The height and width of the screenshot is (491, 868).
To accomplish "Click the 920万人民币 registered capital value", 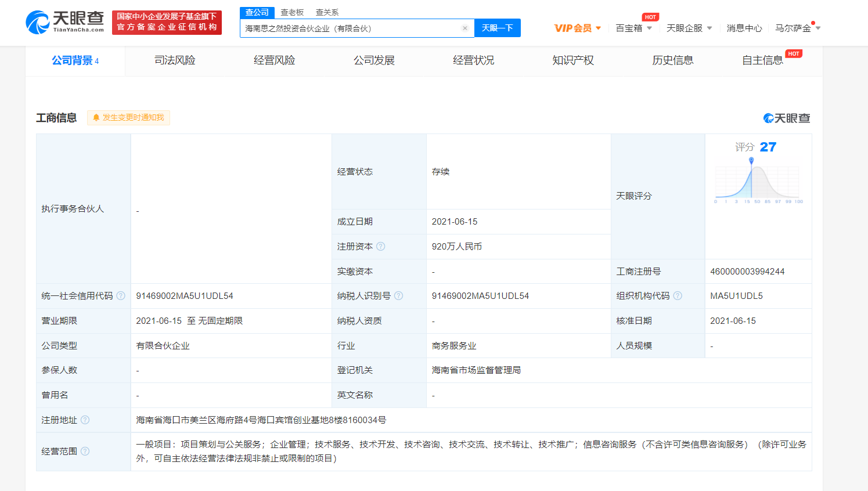I will (x=457, y=247).
